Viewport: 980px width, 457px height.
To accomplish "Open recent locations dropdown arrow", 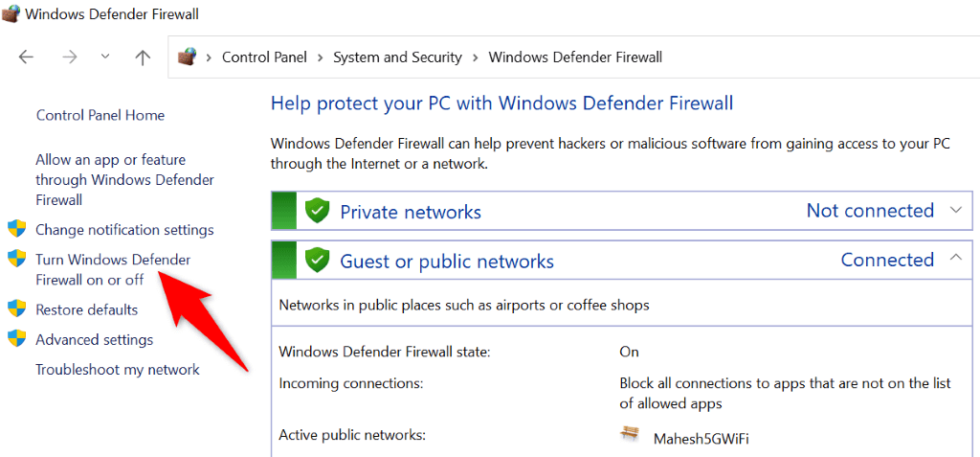I will coord(105,57).
